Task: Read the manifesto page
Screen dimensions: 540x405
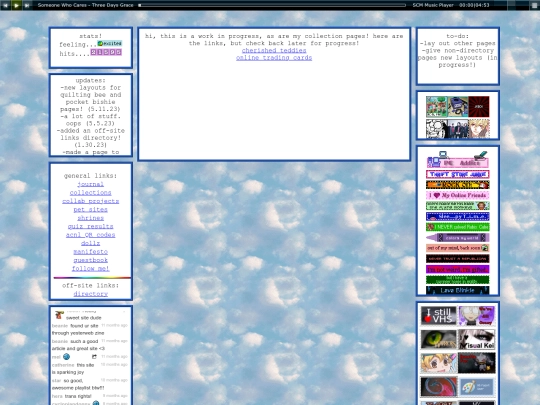Action: click(x=91, y=252)
